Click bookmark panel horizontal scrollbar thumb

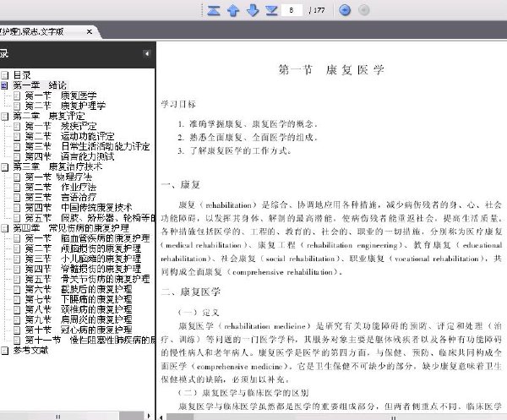58,416
